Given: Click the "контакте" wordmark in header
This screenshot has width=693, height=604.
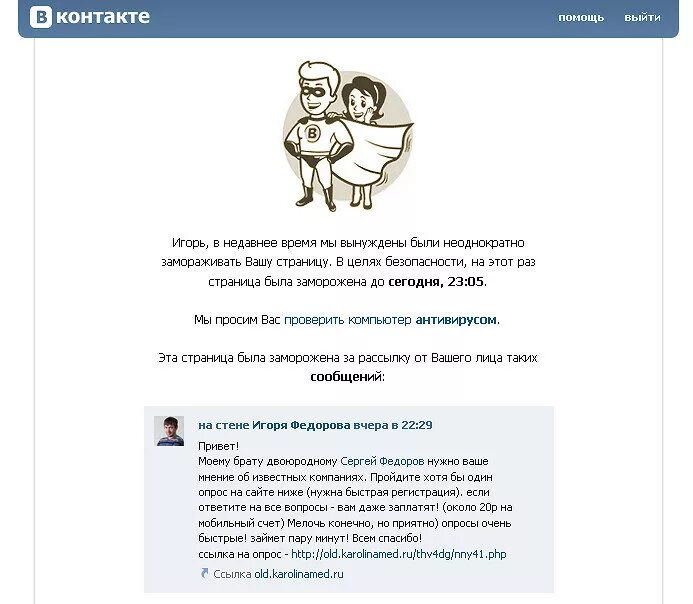Looking at the screenshot, I should [103, 17].
